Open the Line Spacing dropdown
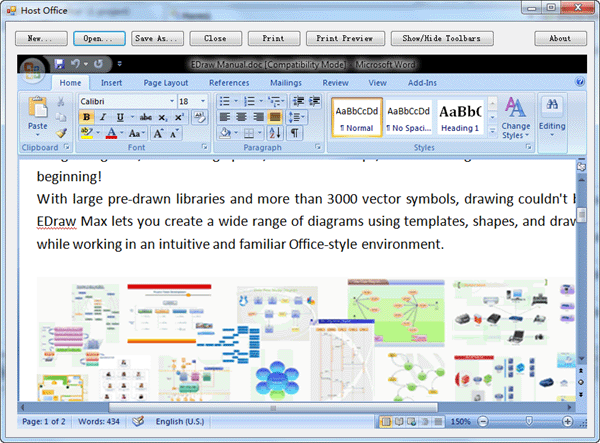Image resolution: width=600 pixels, height=443 pixels. pyautogui.click(x=297, y=117)
